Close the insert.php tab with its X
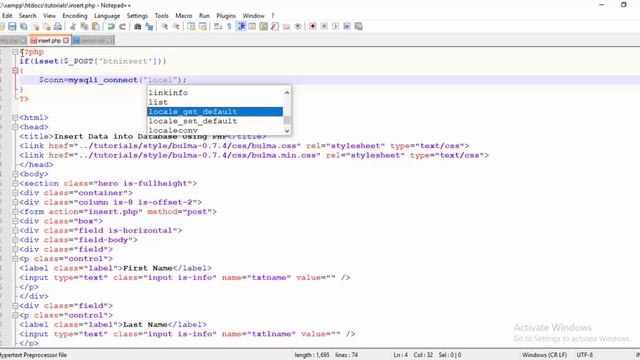This screenshot has height=360, width=640. point(66,40)
